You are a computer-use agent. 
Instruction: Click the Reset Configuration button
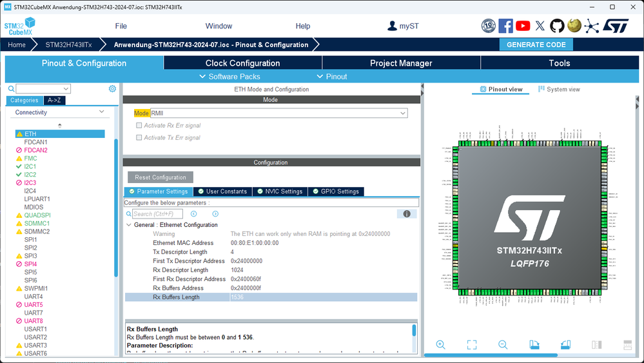[x=160, y=177]
